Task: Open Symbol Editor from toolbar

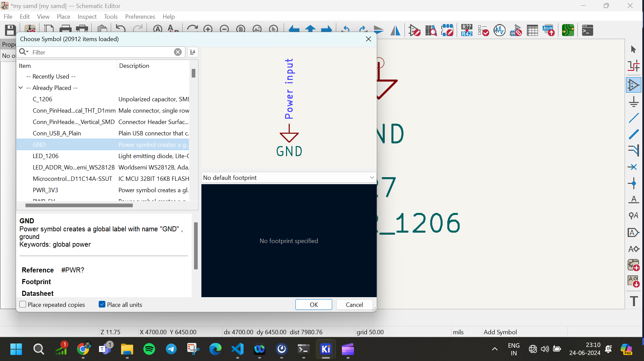Action: 415,30
